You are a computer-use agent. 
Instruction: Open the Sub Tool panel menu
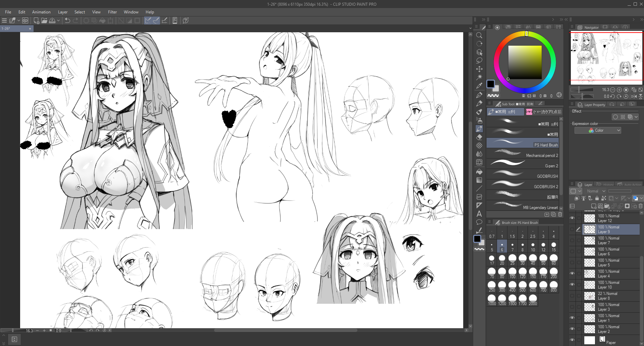click(x=489, y=103)
